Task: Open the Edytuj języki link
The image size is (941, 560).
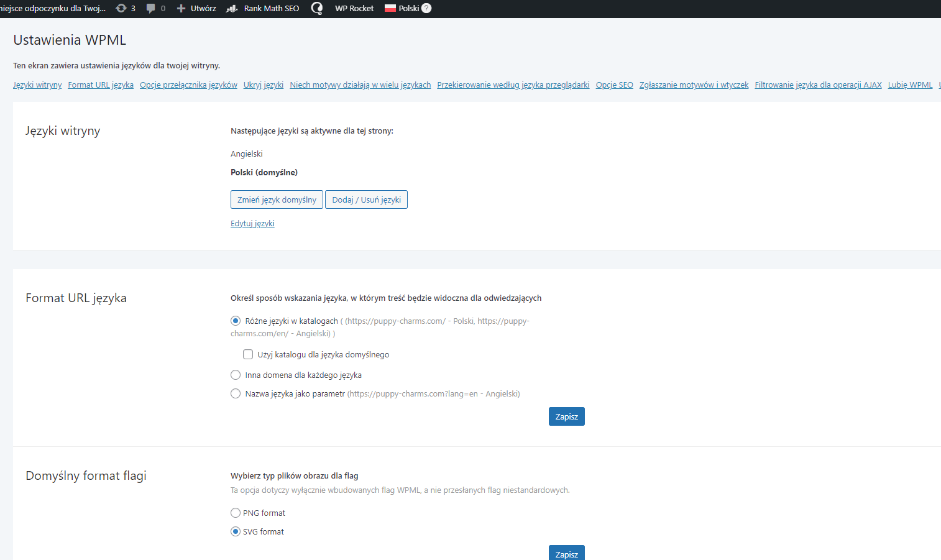Action: coord(252,224)
